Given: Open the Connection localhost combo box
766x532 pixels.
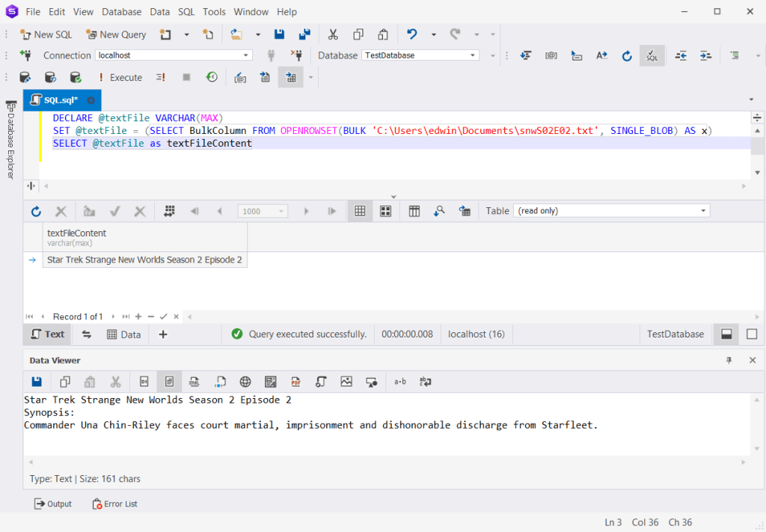Looking at the screenshot, I should [174, 55].
